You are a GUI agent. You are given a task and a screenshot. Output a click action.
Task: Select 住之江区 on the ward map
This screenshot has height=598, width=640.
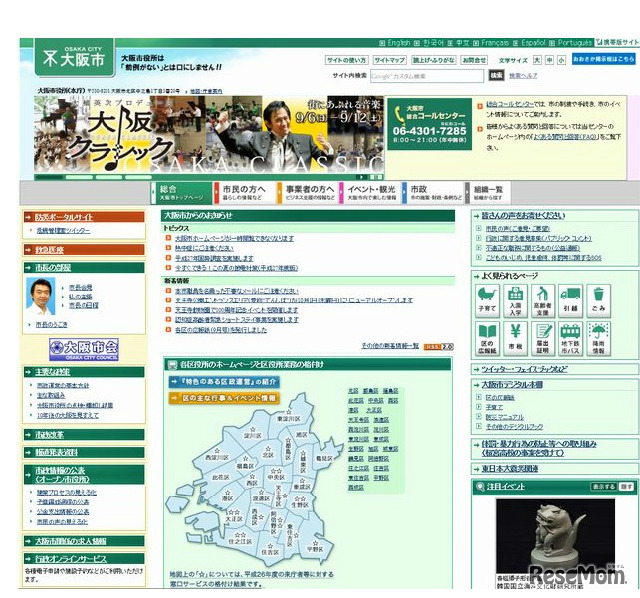tap(240, 542)
